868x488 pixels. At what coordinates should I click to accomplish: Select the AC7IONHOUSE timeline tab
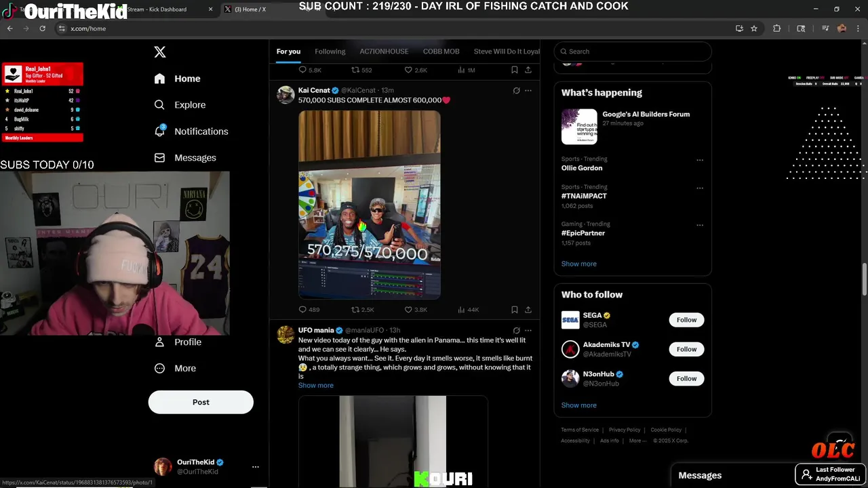click(384, 52)
